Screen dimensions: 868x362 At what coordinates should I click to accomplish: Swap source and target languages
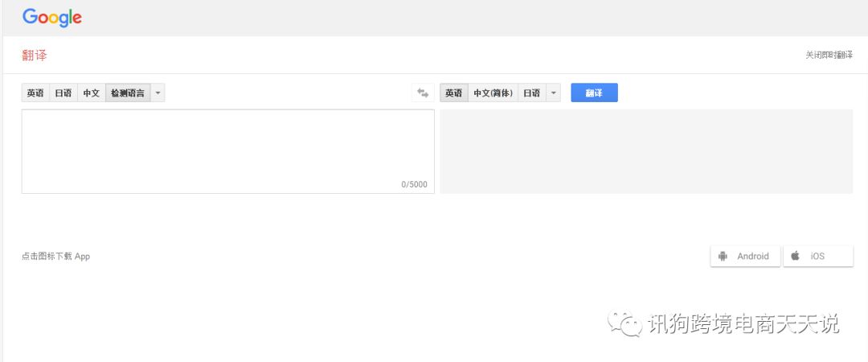423,93
